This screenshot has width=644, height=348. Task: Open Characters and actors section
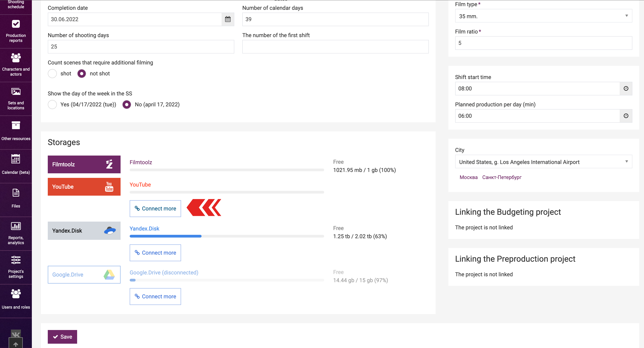click(x=16, y=65)
